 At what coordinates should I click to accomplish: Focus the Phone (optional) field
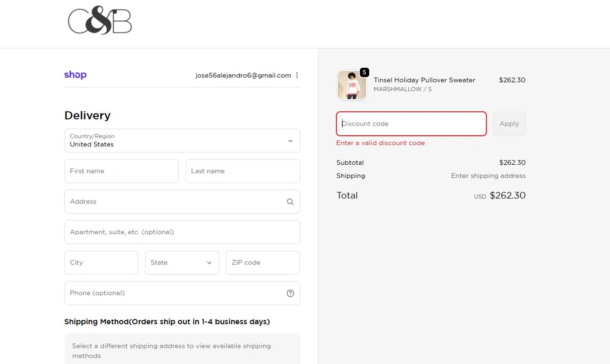coord(175,293)
